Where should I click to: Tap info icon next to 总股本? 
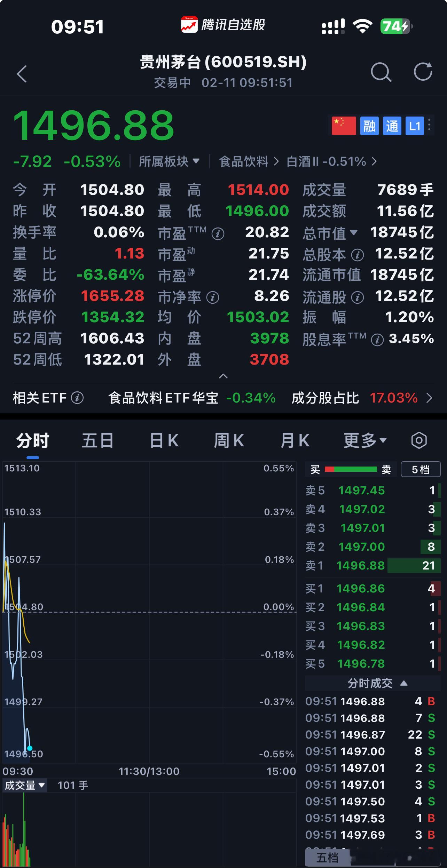(358, 255)
